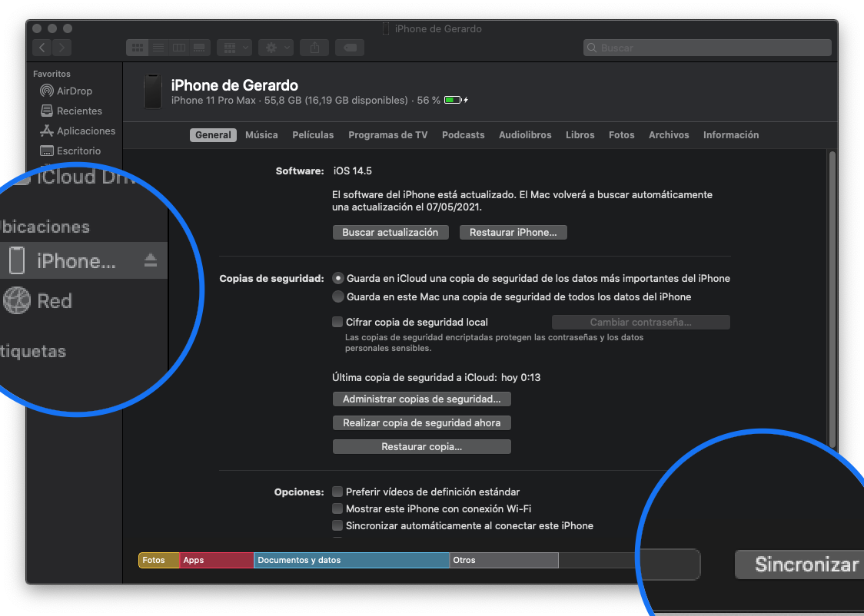Select backup to this Mac radio option
Screen dimensions: 864x616
point(337,296)
